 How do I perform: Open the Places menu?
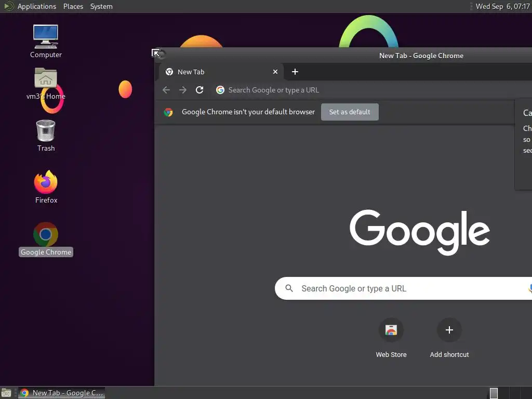[x=73, y=6]
